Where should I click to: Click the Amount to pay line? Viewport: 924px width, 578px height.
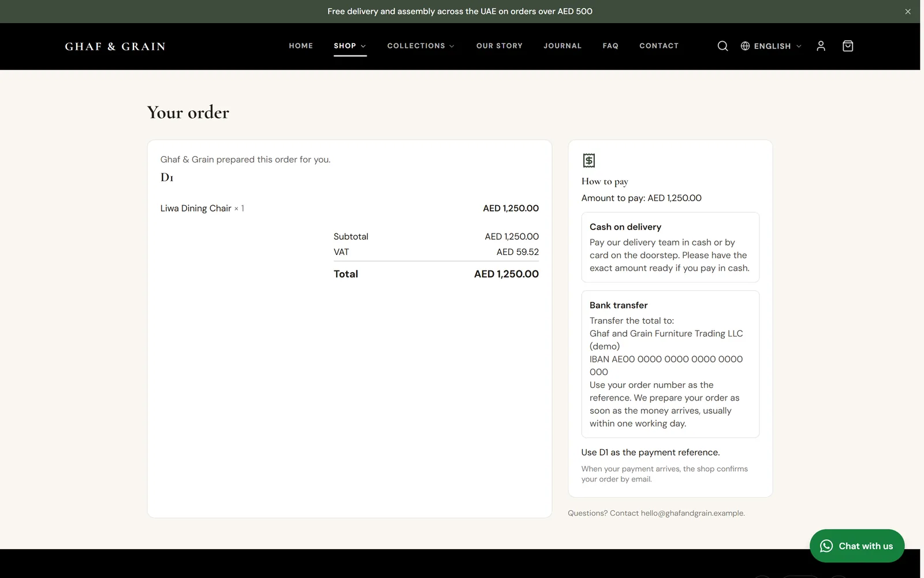pos(642,198)
